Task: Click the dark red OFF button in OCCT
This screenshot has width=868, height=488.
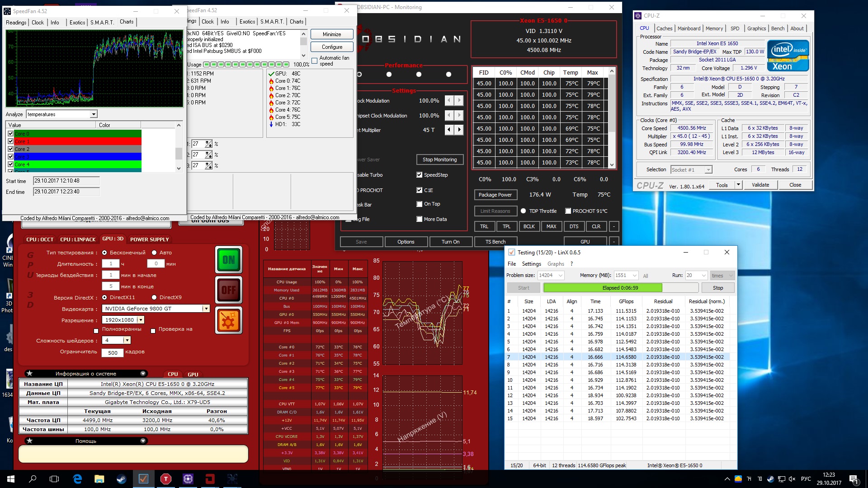Action: [x=229, y=290]
